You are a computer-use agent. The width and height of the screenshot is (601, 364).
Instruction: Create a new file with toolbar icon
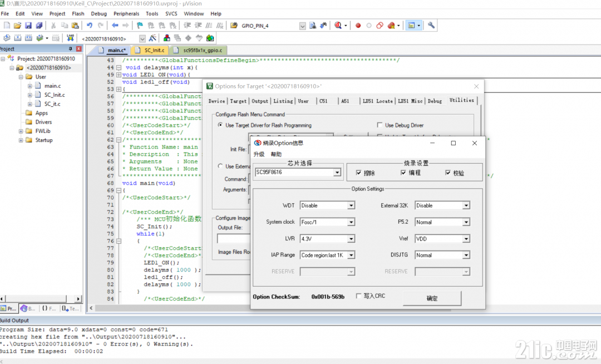[x=7, y=26]
